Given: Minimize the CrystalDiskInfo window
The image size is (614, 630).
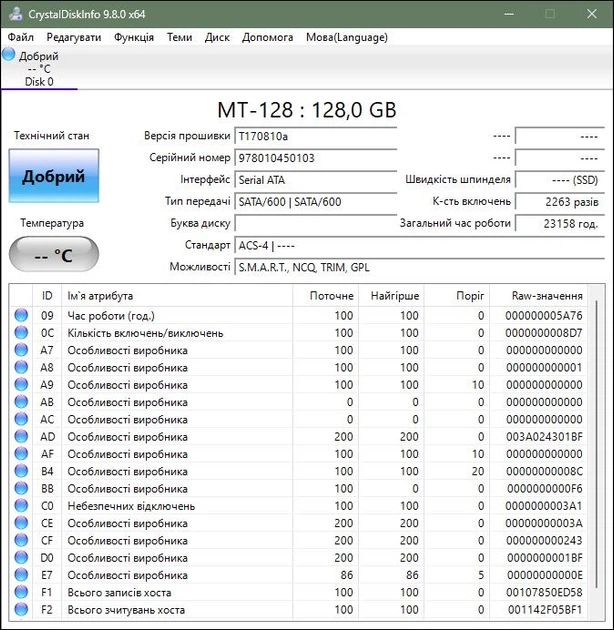Looking at the screenshot, I should [x=509, y=14].
